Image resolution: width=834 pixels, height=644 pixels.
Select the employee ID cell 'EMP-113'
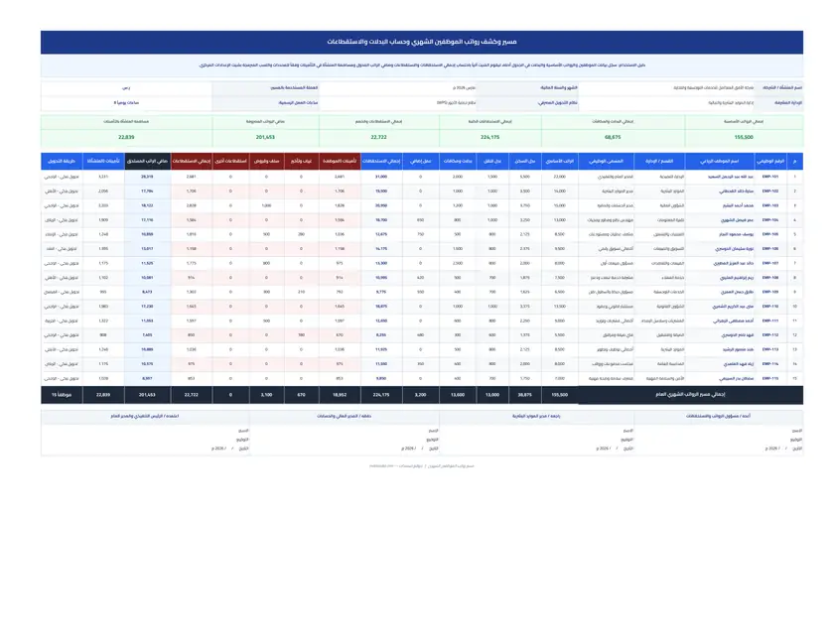tap(770, 349)
